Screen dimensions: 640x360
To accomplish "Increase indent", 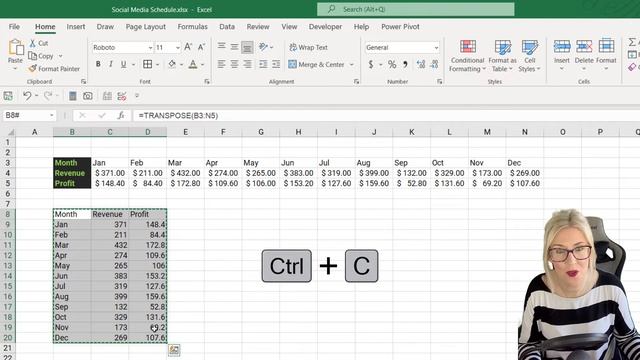I will [276, 64].
